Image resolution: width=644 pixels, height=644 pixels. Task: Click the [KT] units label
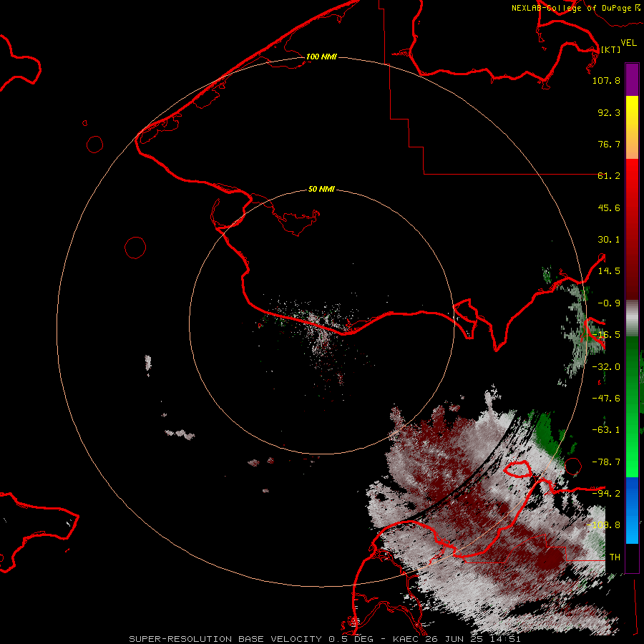pos(611,49)
